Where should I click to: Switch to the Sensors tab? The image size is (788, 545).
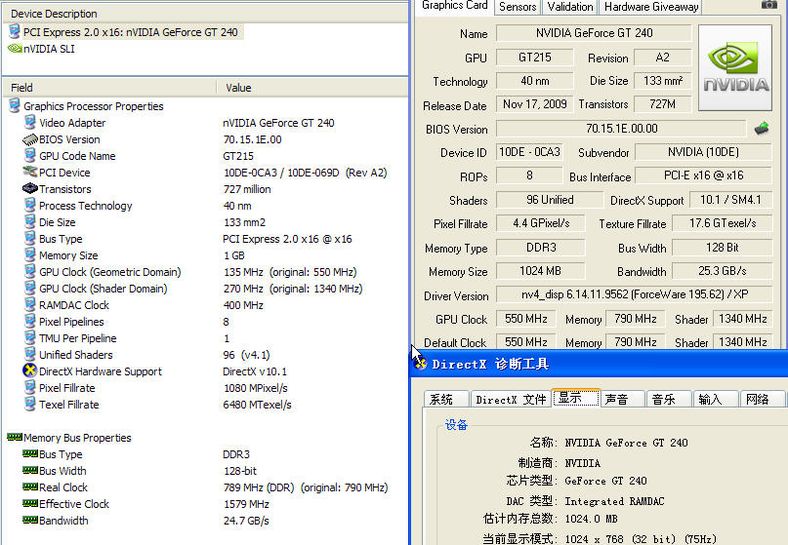click(x=518, y=7)
